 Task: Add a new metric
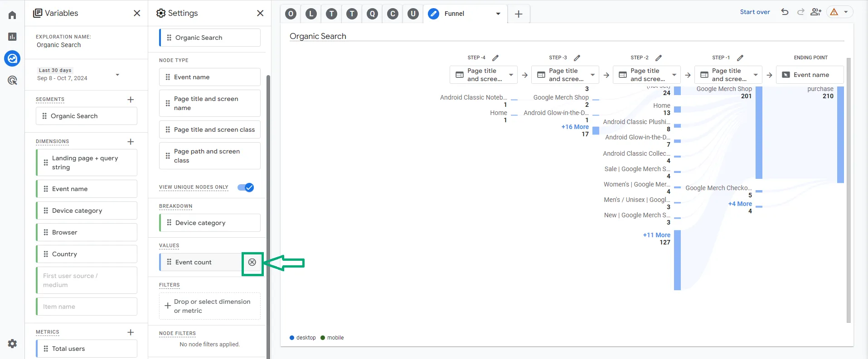[x=131, y=332]
